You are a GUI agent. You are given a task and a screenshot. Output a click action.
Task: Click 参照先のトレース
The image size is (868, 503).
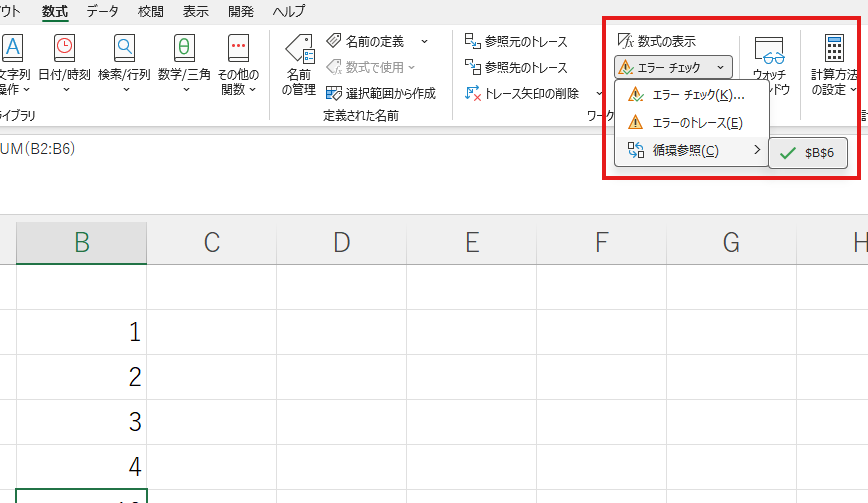(516, 68)
